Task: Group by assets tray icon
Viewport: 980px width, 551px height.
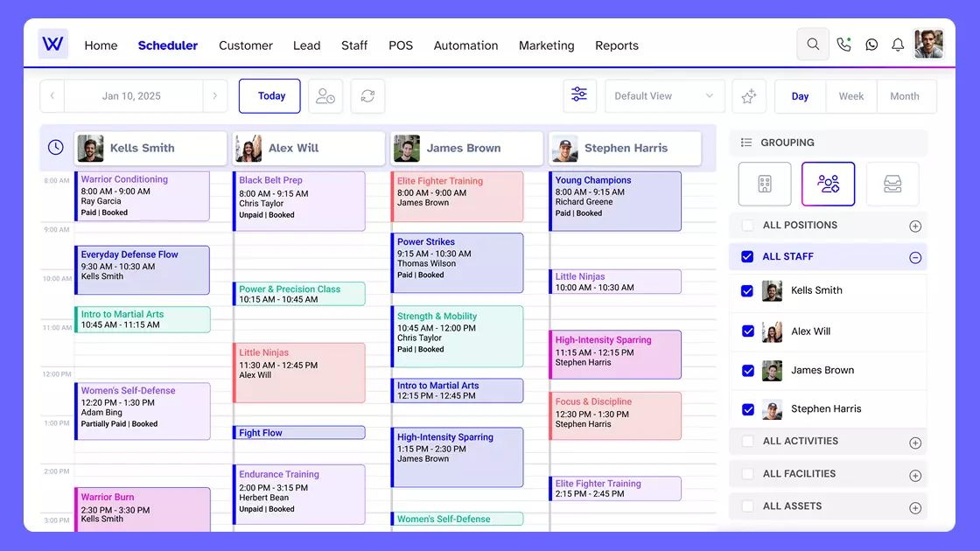Action: (892, 184)
